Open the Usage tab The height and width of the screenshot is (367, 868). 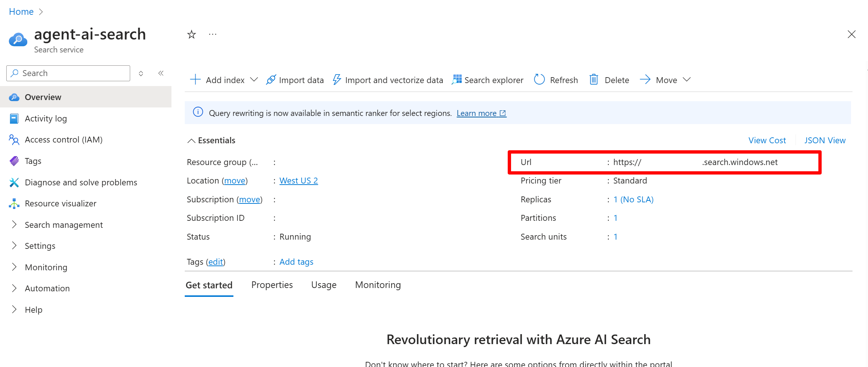tap(323, 285)
